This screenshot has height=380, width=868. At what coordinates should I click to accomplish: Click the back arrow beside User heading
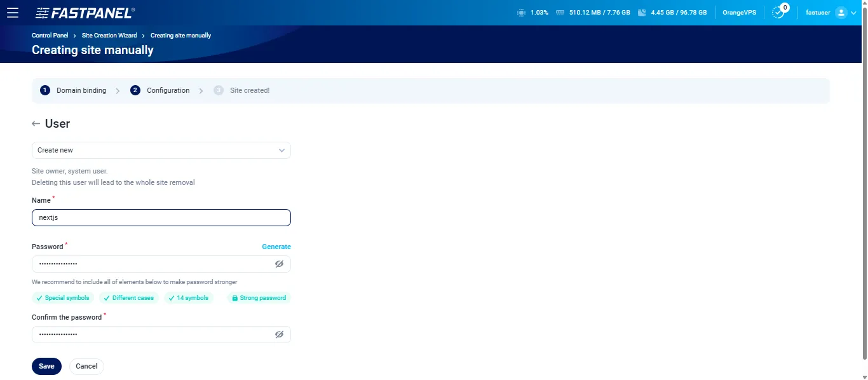point(36,123)
